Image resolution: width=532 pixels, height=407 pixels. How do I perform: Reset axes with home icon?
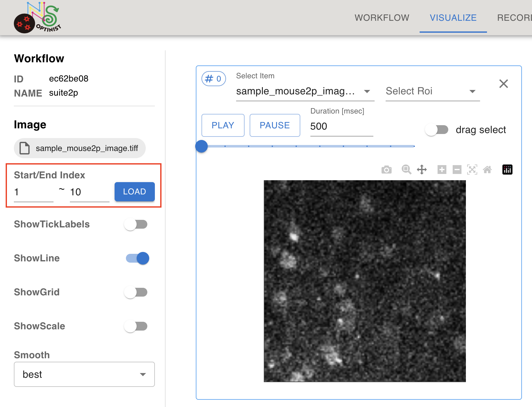(x=487, y=170)
